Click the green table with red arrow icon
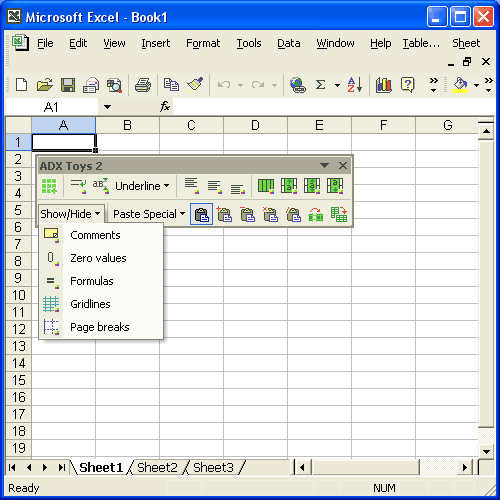This screenshot has width=500, height=500. coord(339,214)
